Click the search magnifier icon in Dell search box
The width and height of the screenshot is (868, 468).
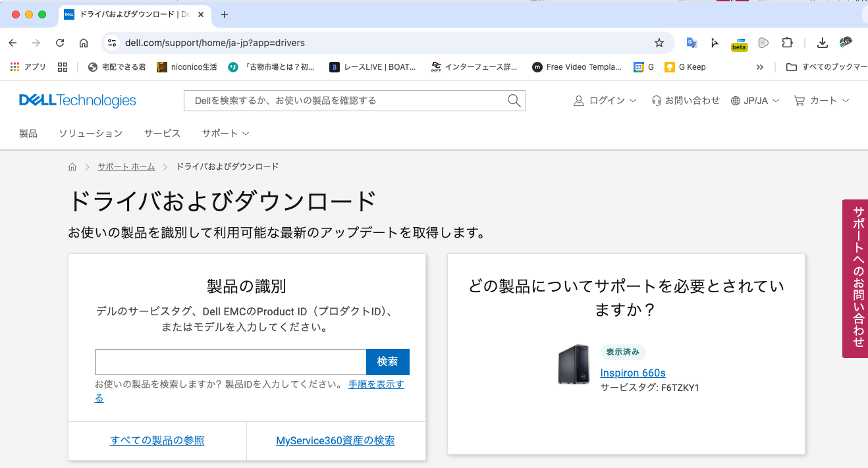pos(514,101)
